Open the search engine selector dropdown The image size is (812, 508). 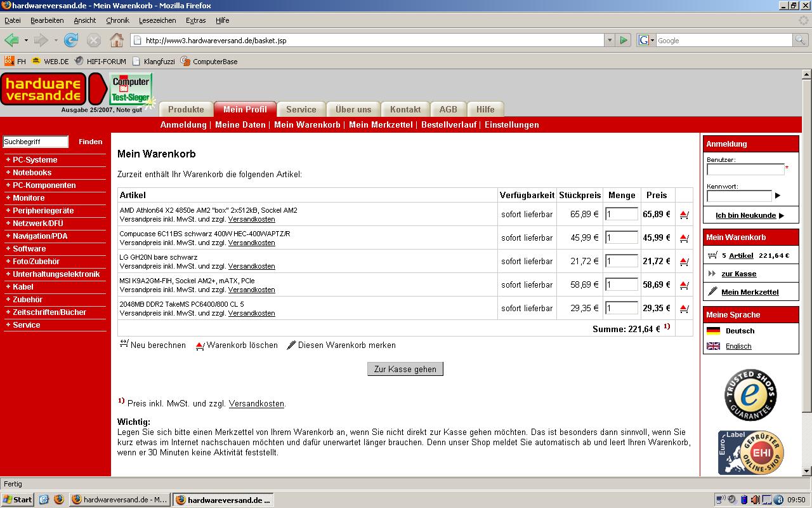tap(646, 40)
